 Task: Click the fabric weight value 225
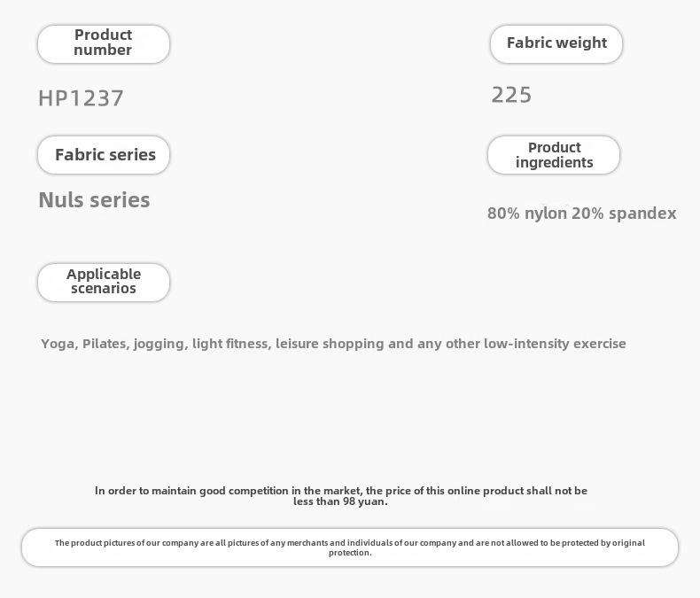pyautogui.click(x=511, y=95)
